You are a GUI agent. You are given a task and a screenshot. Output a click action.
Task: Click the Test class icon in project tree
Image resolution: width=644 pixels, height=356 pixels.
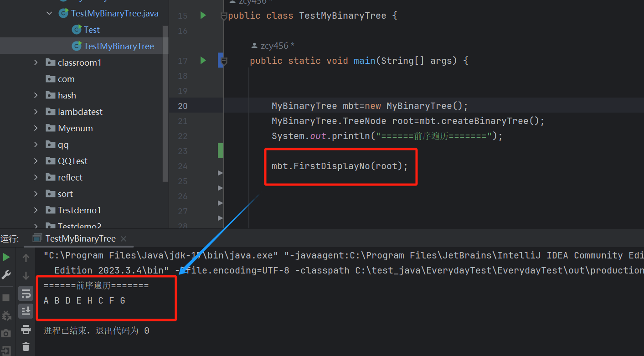pyautogui.click(x=77, y=30)
